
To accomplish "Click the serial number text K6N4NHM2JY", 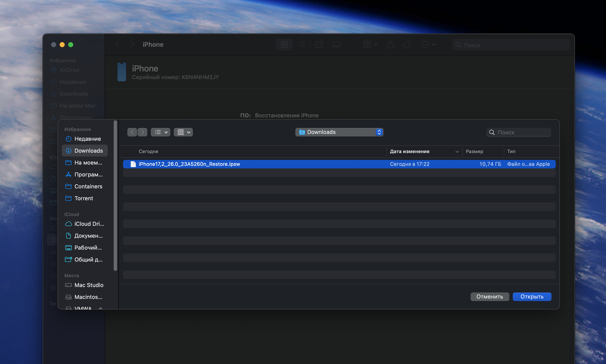I will coord(200,77).
